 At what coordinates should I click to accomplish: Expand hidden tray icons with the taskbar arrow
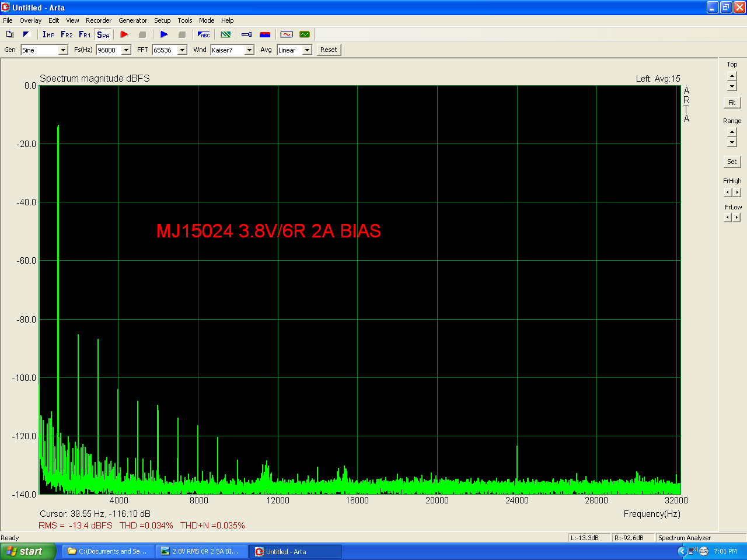(681, 551)
